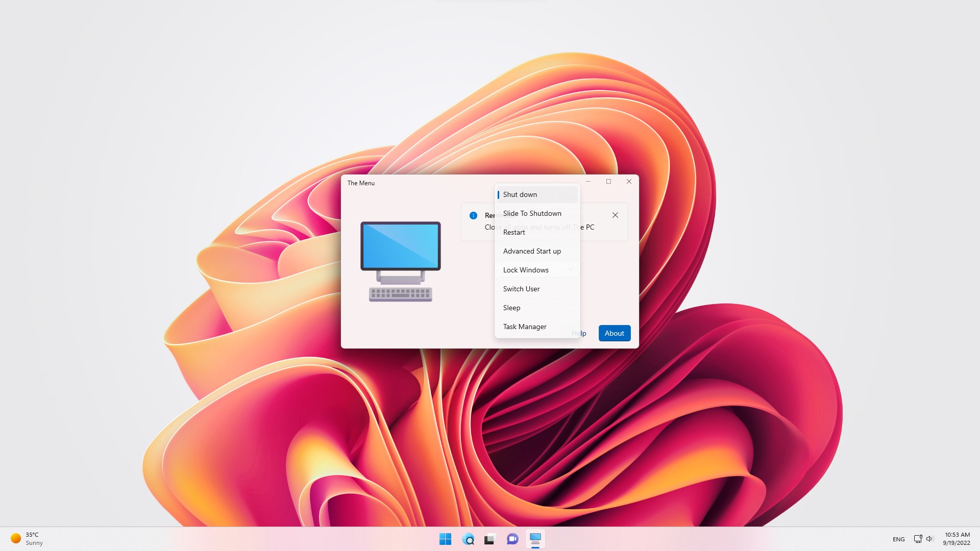Maximize The Menu window
The height and width of the screenshot is (551, 980).
(x=608, y=182)
